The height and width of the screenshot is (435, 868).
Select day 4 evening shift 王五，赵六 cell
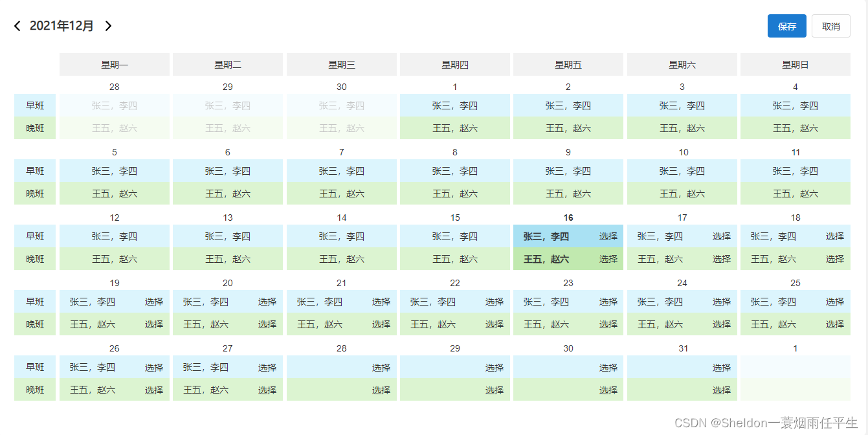pos(796,128)
